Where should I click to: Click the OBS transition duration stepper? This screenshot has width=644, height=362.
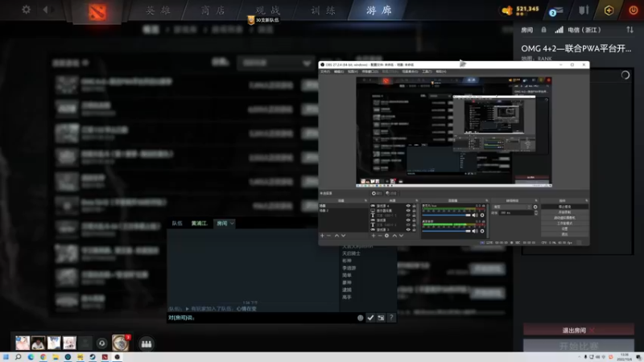pyautogui.click(x=536, y=212)
